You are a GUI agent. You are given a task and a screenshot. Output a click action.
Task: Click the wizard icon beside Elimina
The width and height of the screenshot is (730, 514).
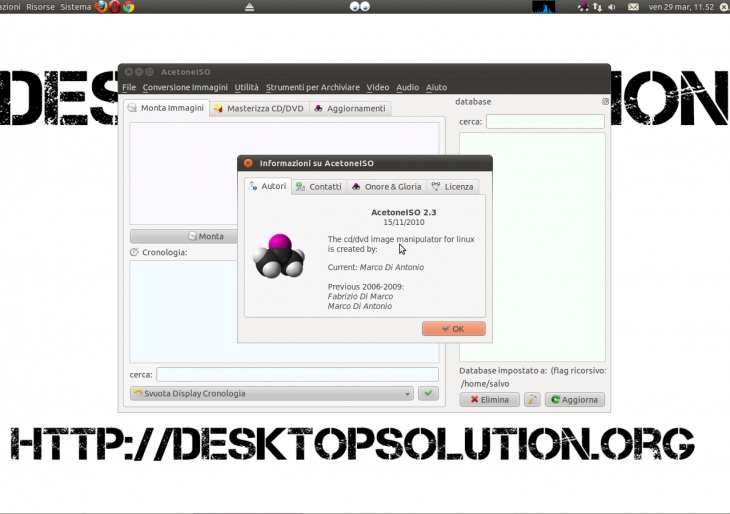[x=532, y=400]
